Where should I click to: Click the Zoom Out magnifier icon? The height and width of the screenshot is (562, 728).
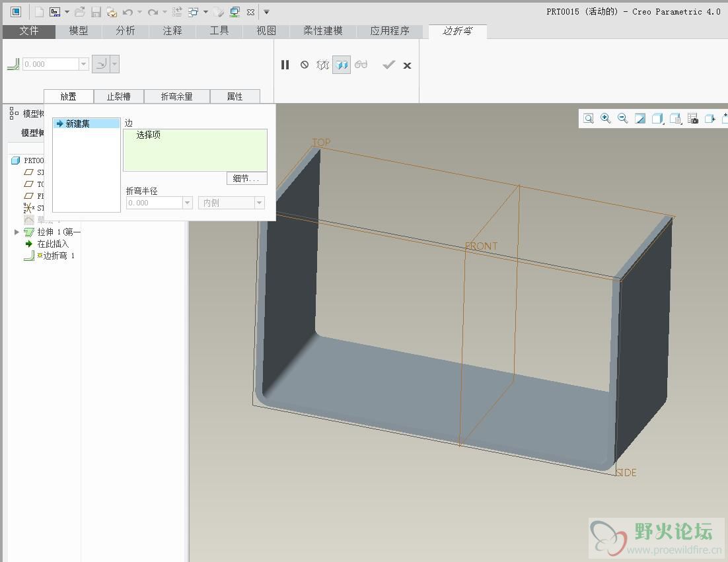point(622,118)
